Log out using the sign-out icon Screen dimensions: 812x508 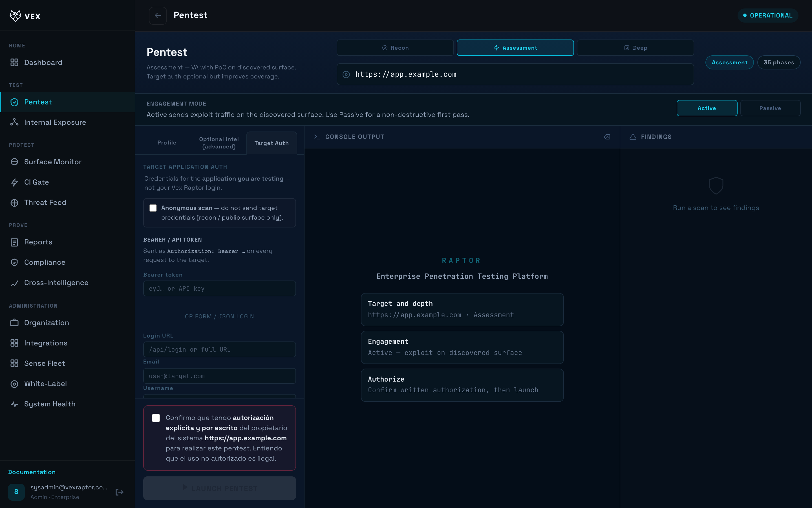120,492
